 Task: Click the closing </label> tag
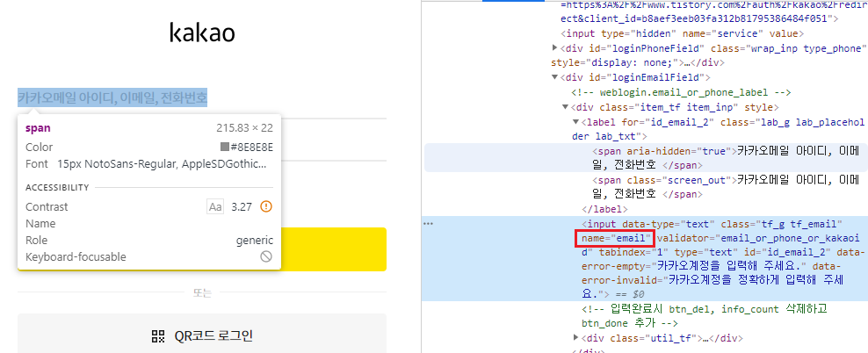pyautogui.click(x=605, y=209)
